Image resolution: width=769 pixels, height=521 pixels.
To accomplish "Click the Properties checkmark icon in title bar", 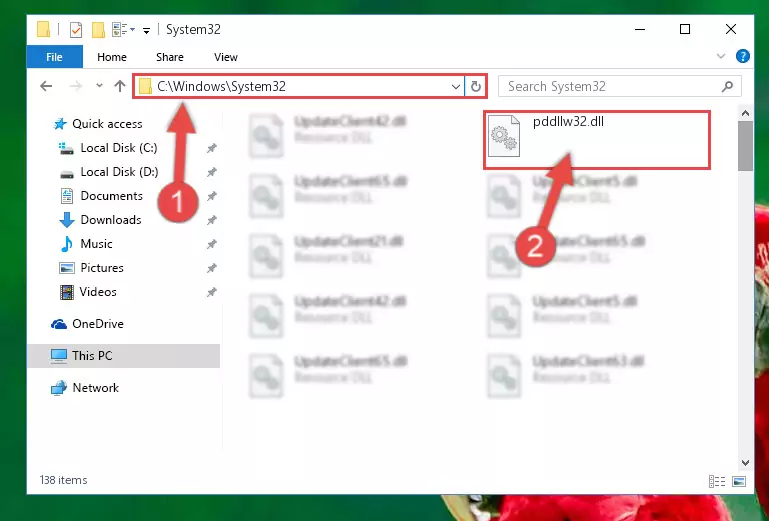I will click(76, 30).
